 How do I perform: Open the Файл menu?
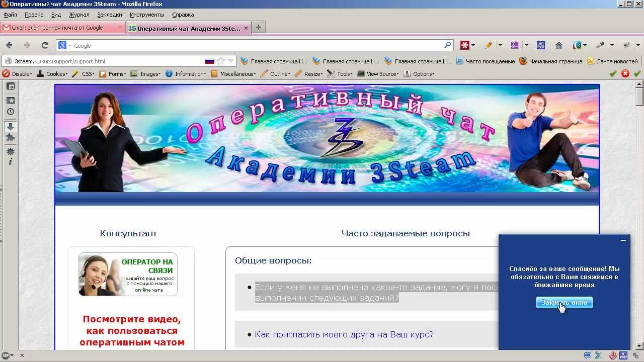pyautogui.click(x=10, y=15)
